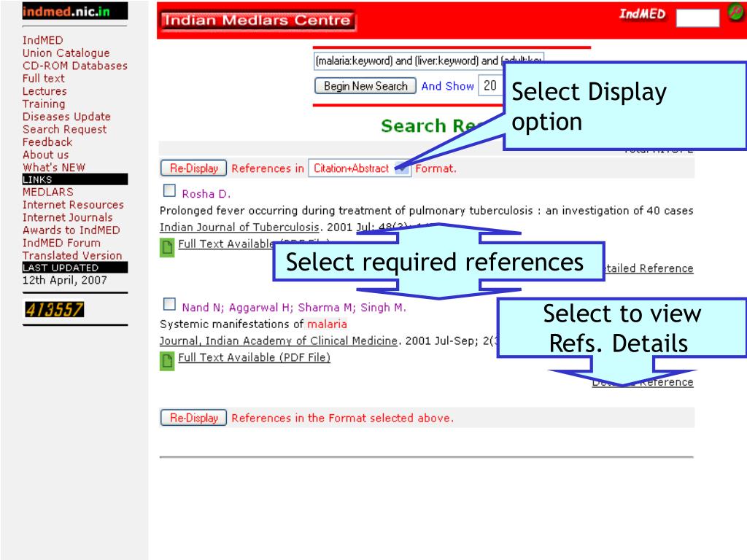Tick the checkbox next to Rosha D.

(x=169, y=191)
